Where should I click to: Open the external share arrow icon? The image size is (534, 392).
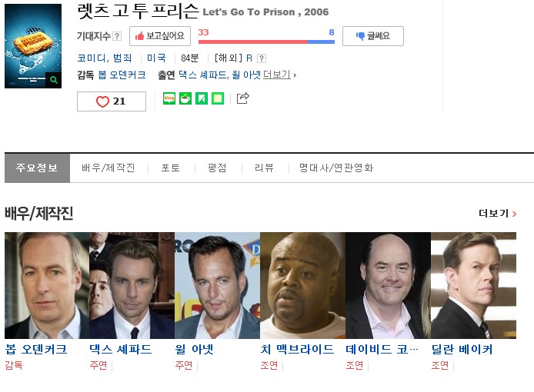[243, 98]
